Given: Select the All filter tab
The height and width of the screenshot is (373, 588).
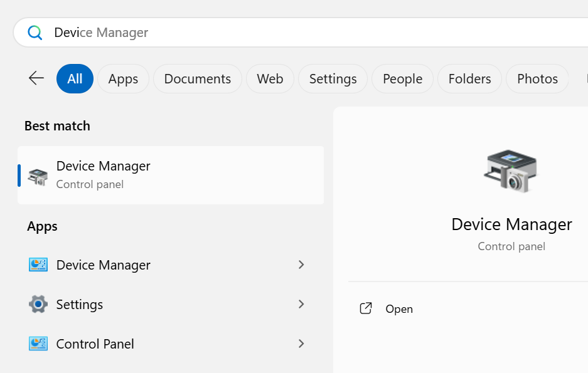Looking at the screenshot, I should [x=75, y=79].
